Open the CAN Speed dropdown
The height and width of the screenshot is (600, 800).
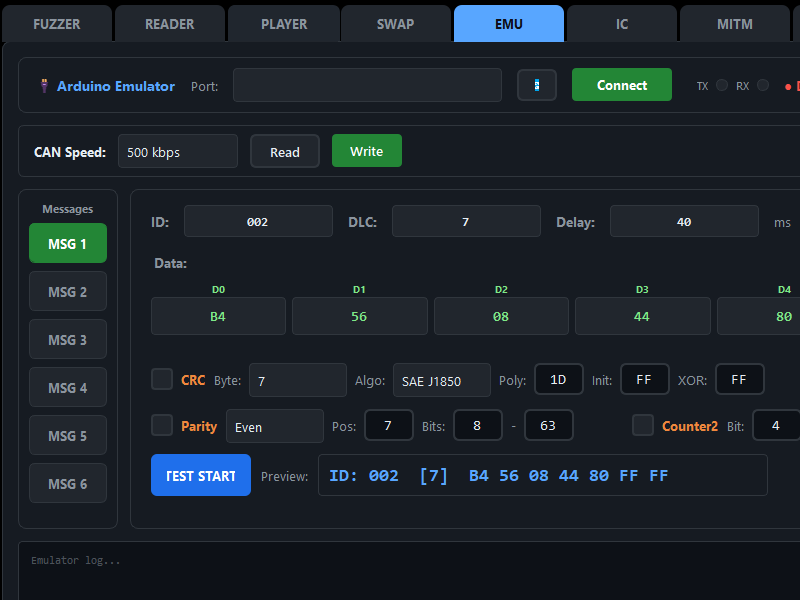(178, 152)
